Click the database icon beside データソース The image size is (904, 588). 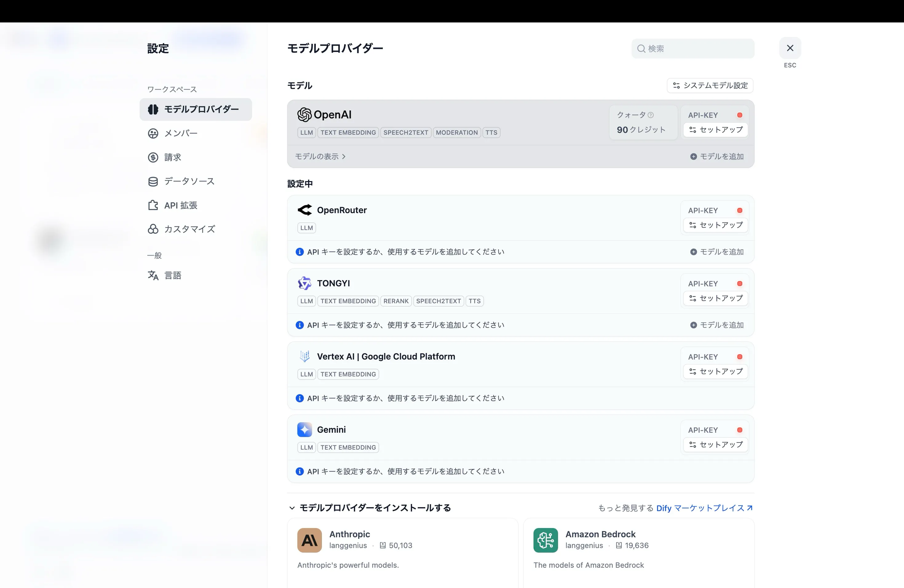[x=153, y=181]
